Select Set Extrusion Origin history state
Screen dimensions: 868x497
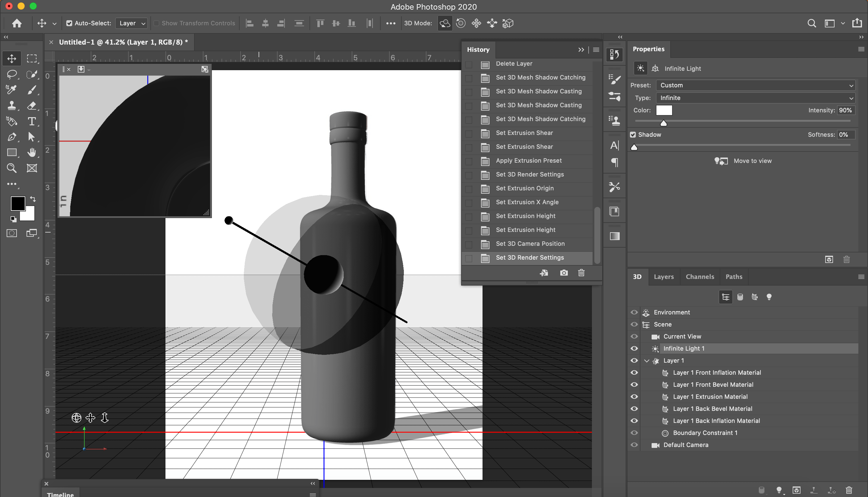coord(524,188)
